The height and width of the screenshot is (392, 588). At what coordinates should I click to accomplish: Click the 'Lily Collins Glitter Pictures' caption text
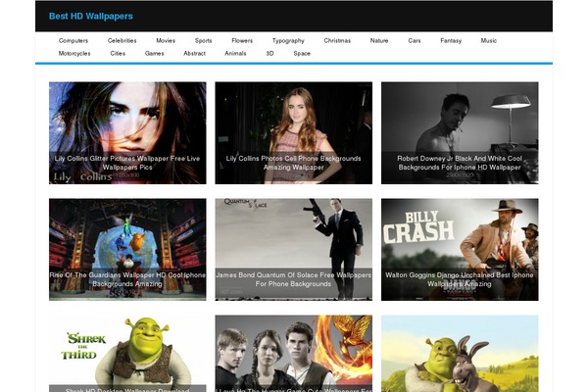point(127,163)
